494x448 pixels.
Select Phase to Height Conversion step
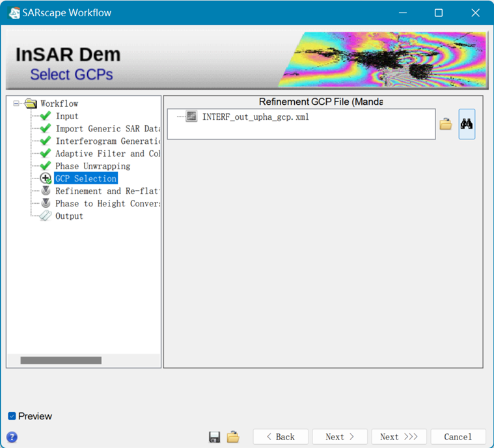pyautogui.click(x=108, y=203)
